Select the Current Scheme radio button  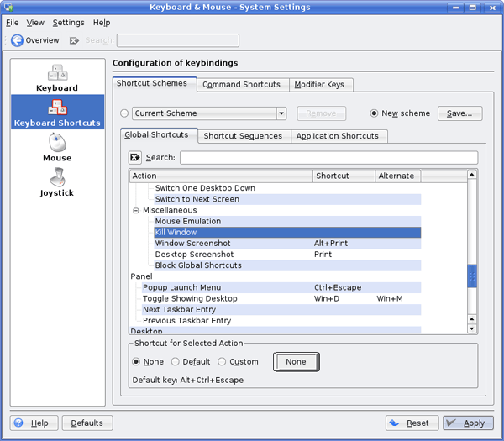[124, 113]
